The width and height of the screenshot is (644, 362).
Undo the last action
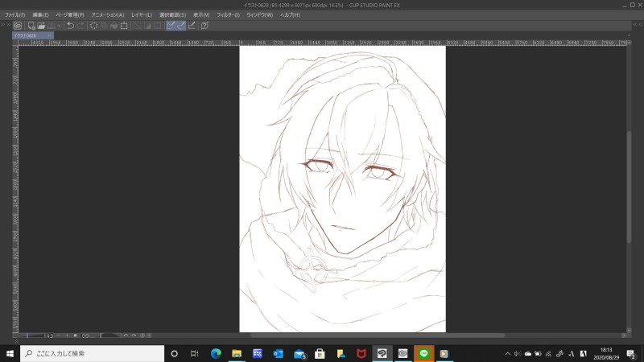70,26
